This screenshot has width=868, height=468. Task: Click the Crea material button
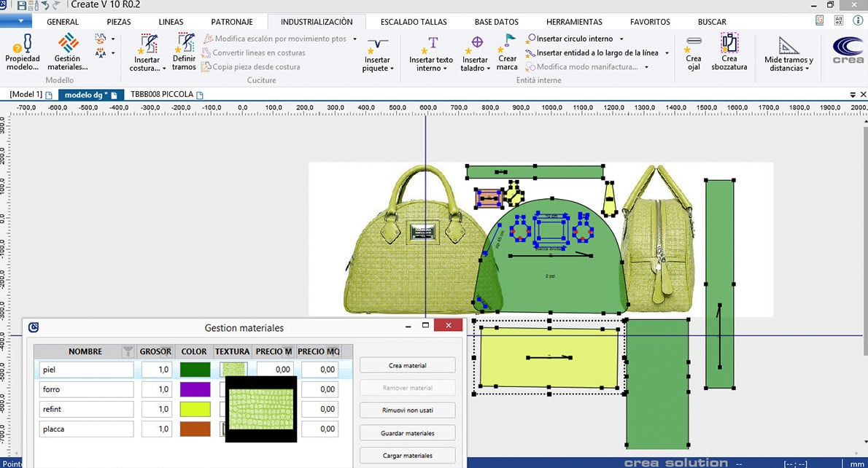point(406,364)
